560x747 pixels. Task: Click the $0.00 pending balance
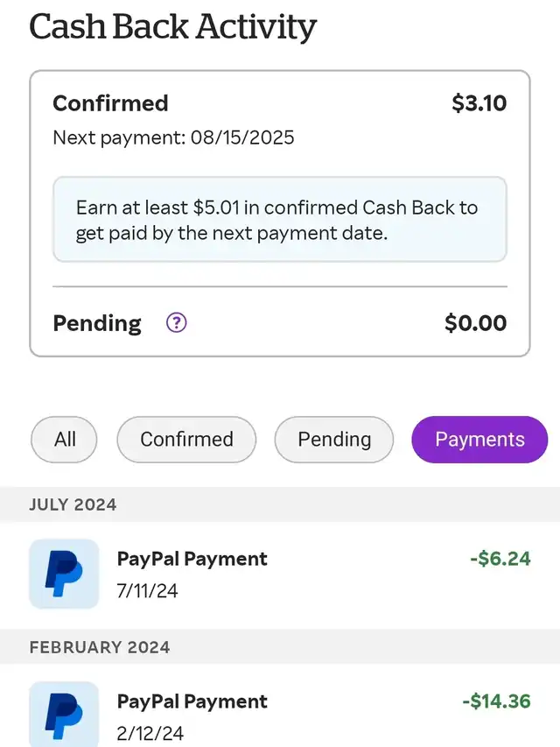pyautogui.click(x=475, y=323)
